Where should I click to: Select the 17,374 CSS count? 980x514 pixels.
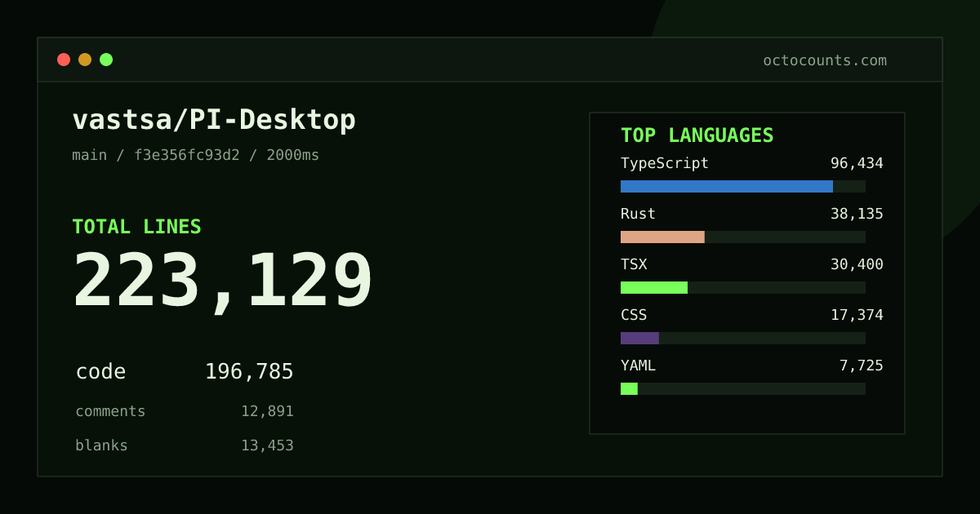[x=857, y=315]
